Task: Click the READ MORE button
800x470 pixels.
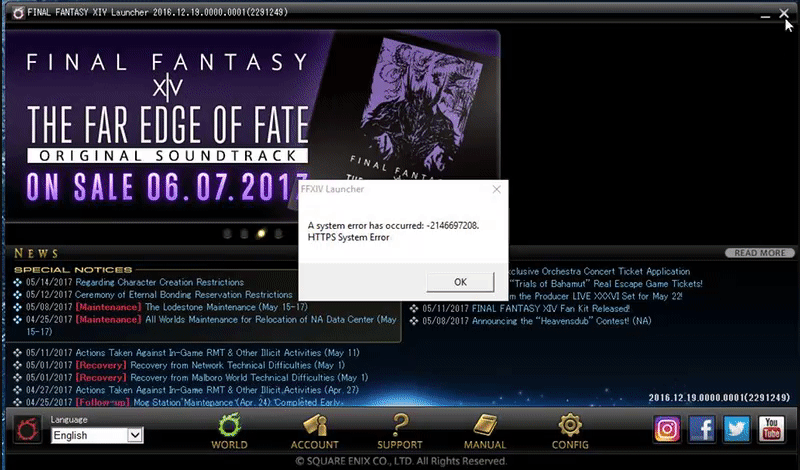Action: click(x=759, y=253)
